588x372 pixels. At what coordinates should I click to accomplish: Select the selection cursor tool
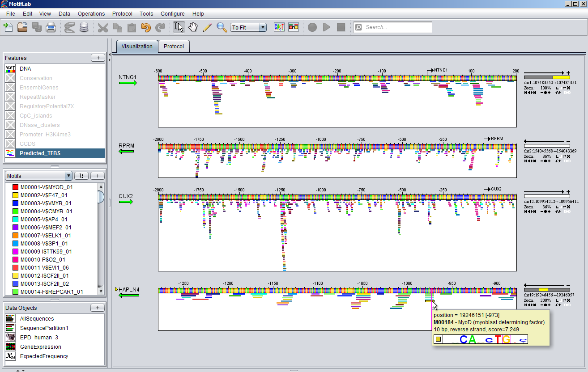[179, 27]
